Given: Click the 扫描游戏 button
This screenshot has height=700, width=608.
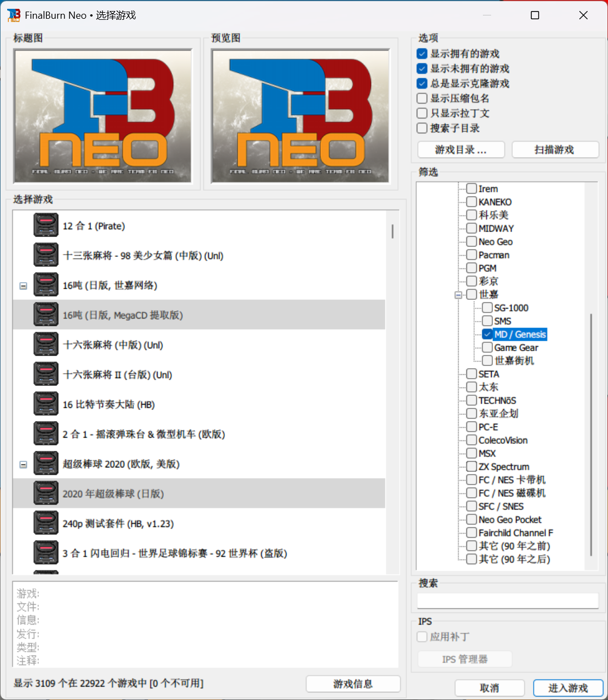Looking at the screenshot, I should [555, 150].
